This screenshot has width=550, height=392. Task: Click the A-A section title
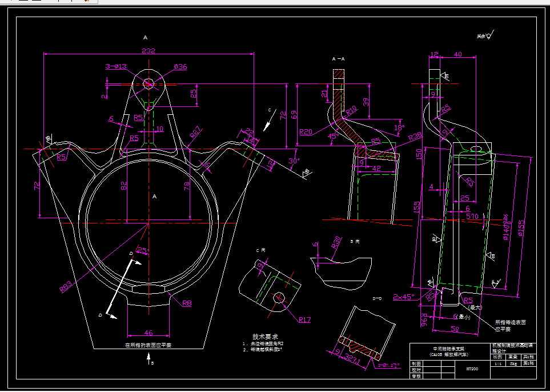point(339,59)
